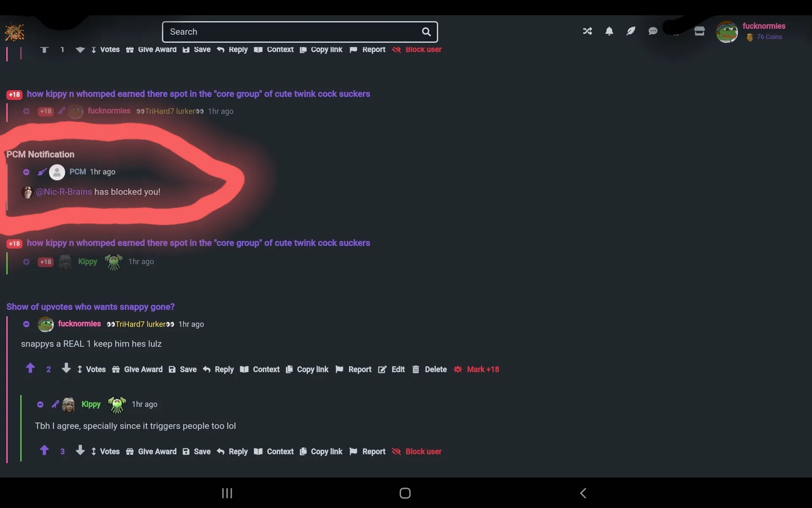Image resolution: width=812 pixels, height=508 pixels.
Task: Click the compose/pen icon in header
Action: (x=631, y=32)
